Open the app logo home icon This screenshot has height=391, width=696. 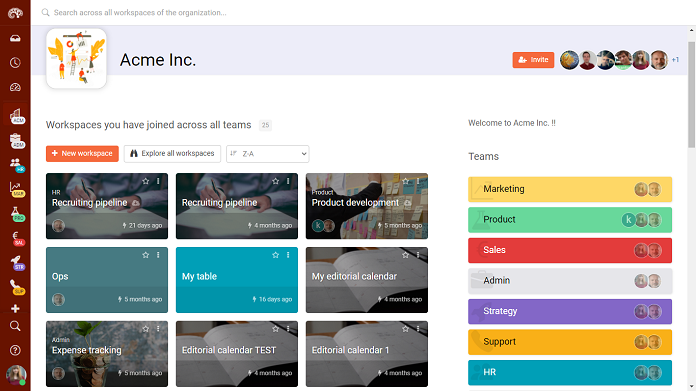click(x=15, y=13)
